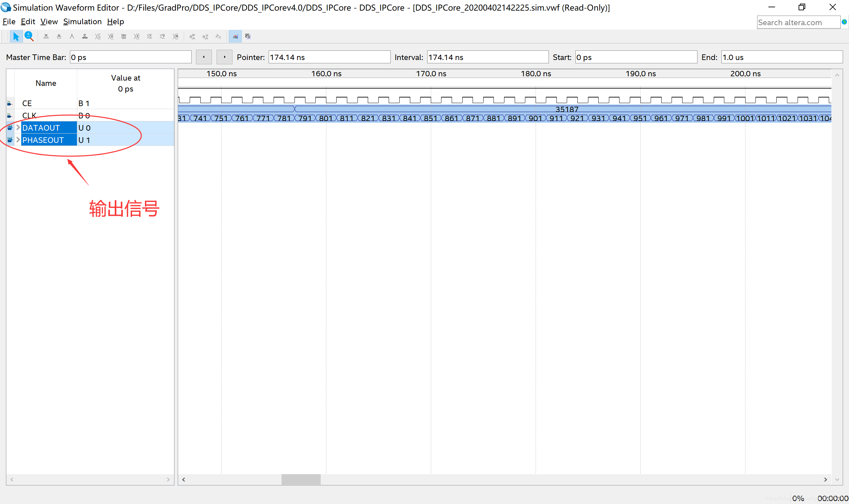849x504 pixels.
Task: Select the CE signal row
Action: pyautogui.click(x=27, y=103)
